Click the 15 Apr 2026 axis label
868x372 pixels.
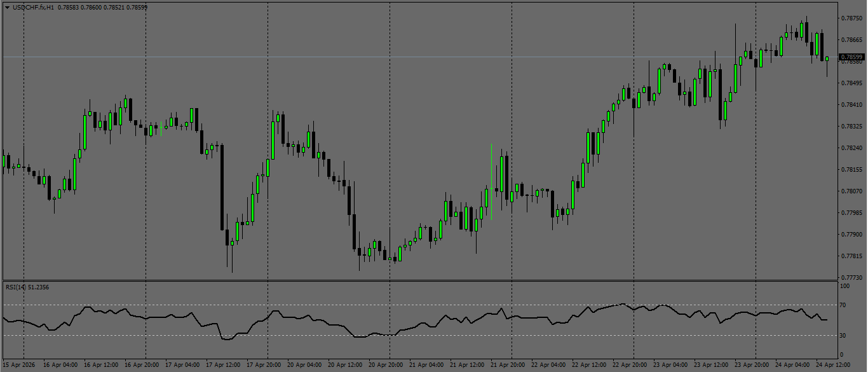[20, 364]
